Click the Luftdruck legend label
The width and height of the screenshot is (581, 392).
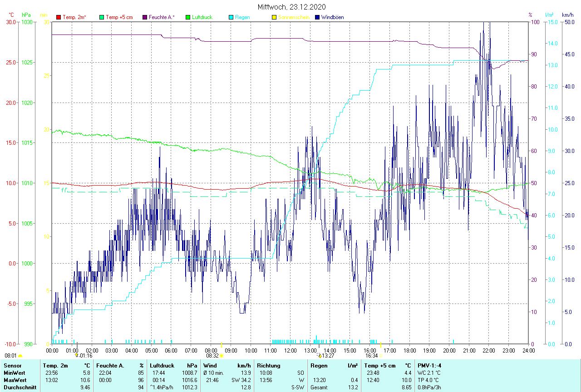coord(202,17)
